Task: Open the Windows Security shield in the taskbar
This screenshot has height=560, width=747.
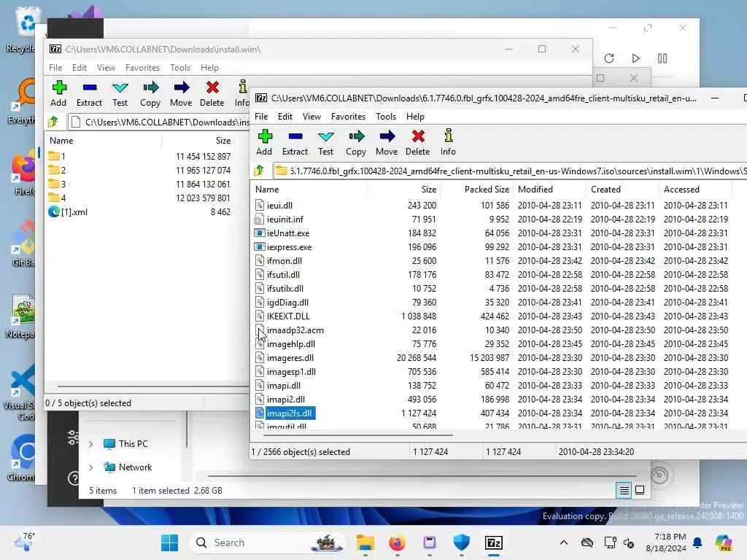Action: pyautogui.click(x=461, y=542)
